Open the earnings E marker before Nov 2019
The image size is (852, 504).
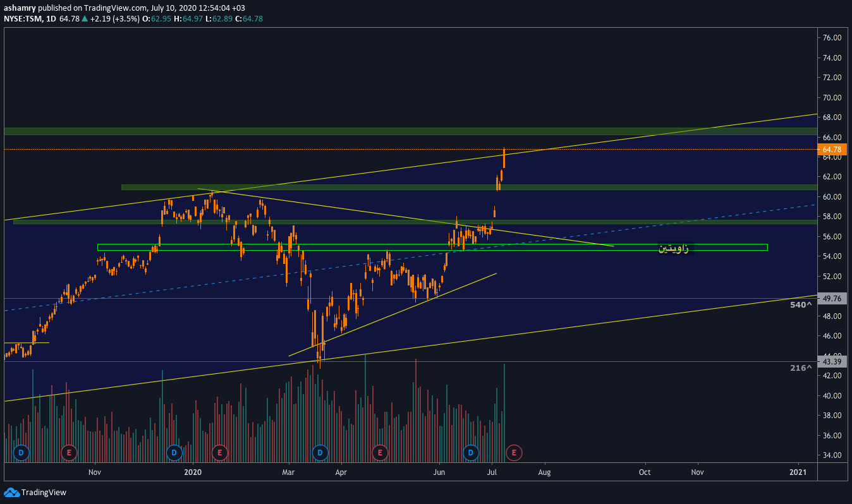pyautogui.click(x=68, y=452)
